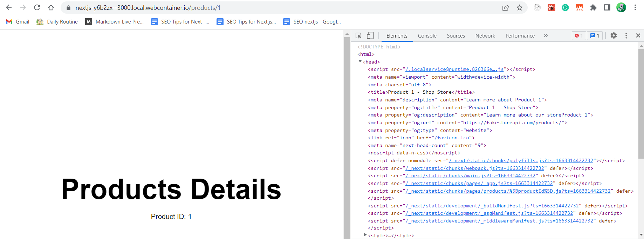The image size is (644, 239).
Task: Open the Daily Routine bookmark
Action: pyautogui.click(x=57, y=22)
